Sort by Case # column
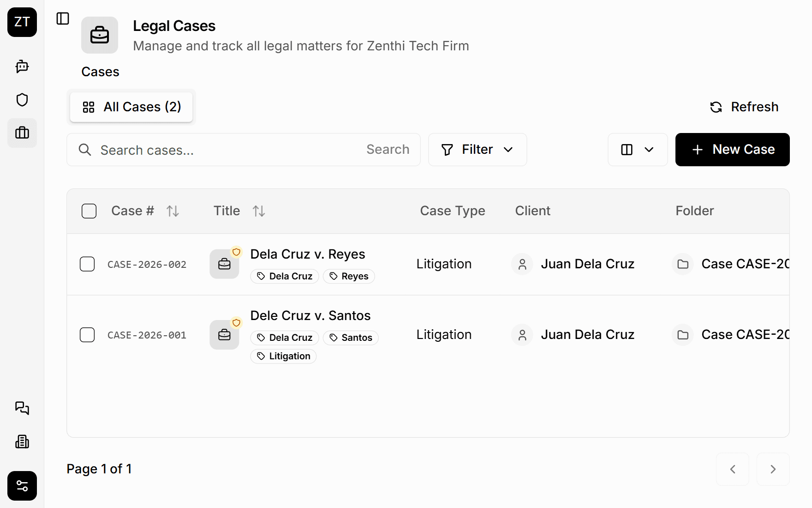This screenshot has height=508, width=812. click(173, 211)
